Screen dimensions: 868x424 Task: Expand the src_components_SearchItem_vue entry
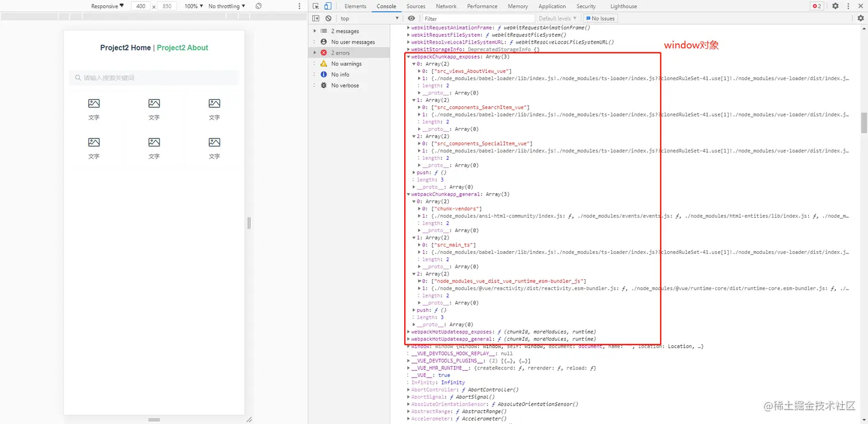[x=420, y=107]
